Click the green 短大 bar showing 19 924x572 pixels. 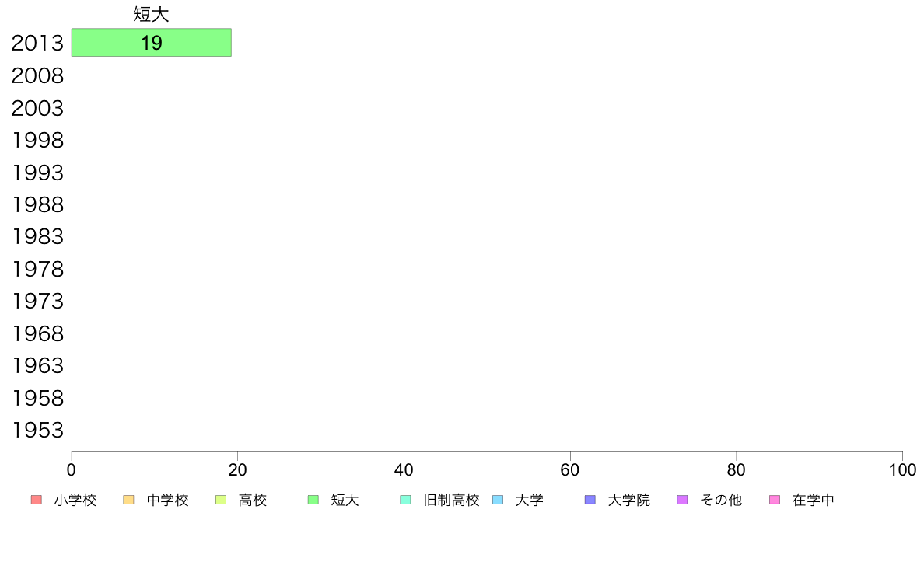coord(152,43)
